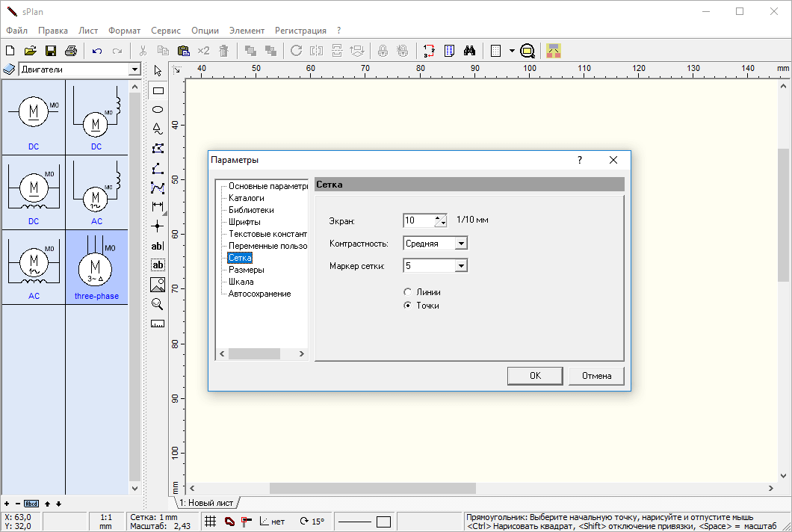
Task: Select the Линии radio button
Action: tap(407, 292)
